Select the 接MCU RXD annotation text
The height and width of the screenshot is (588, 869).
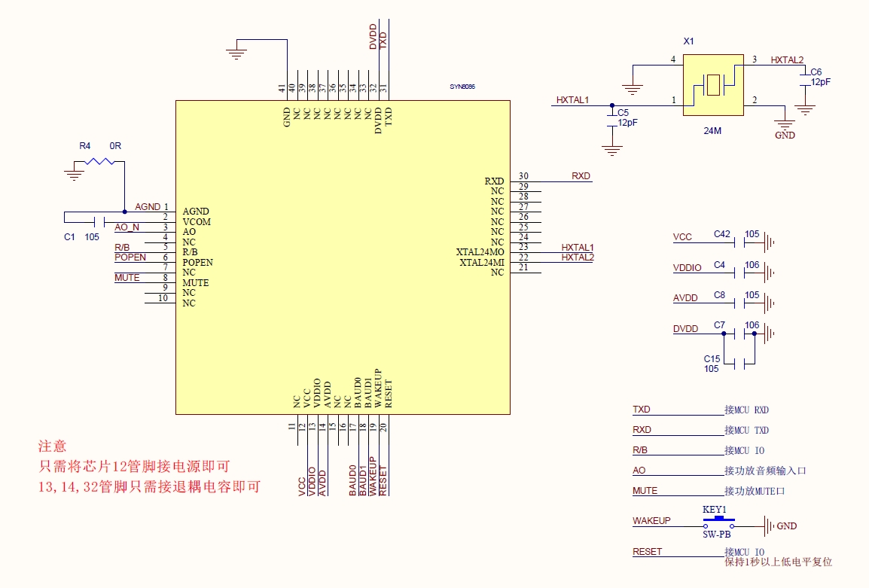(746, 410)
